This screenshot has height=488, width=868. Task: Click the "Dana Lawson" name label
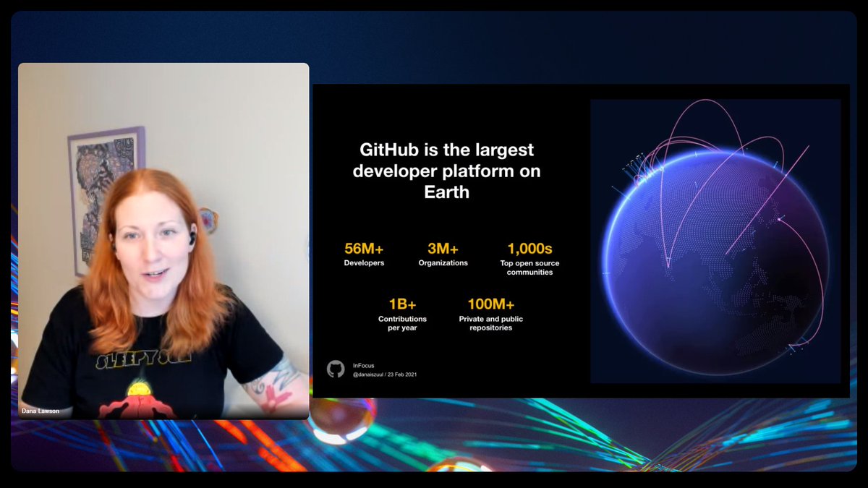point(41,411)
